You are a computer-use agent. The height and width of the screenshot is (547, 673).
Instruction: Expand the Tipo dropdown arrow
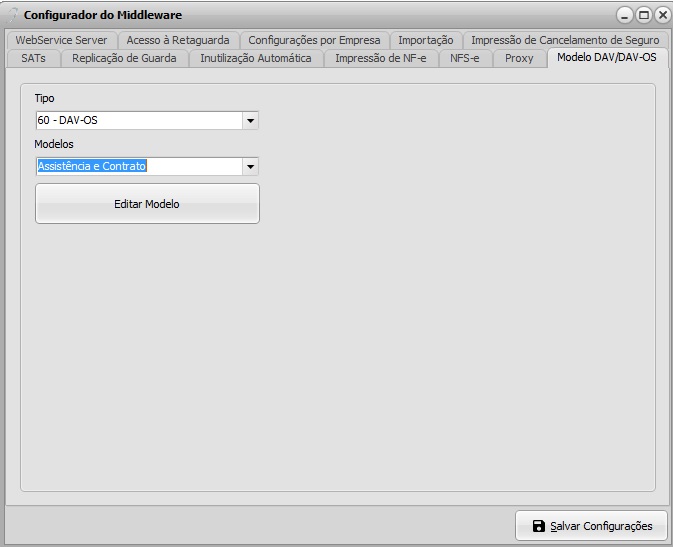[x=250, y=121]
